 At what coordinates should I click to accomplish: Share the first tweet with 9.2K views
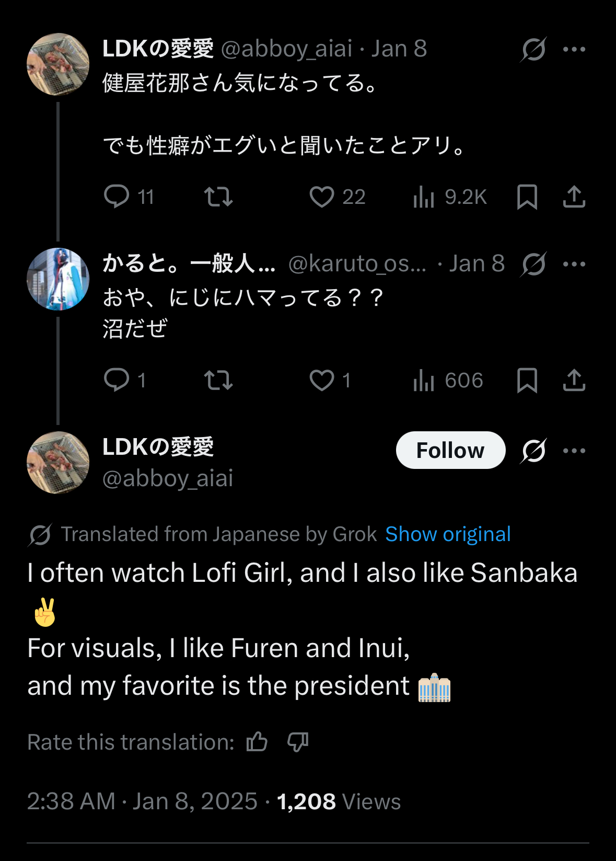574,197
